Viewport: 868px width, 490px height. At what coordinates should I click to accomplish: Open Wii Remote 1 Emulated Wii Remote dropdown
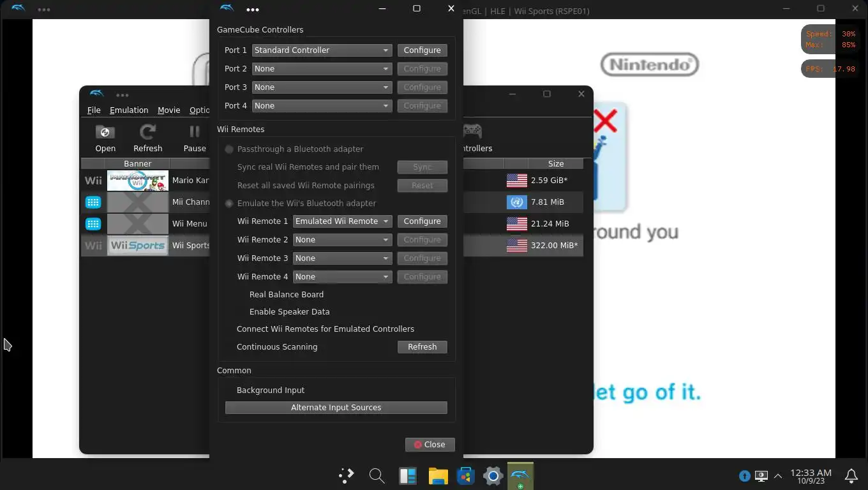click(x=342, y=221)
